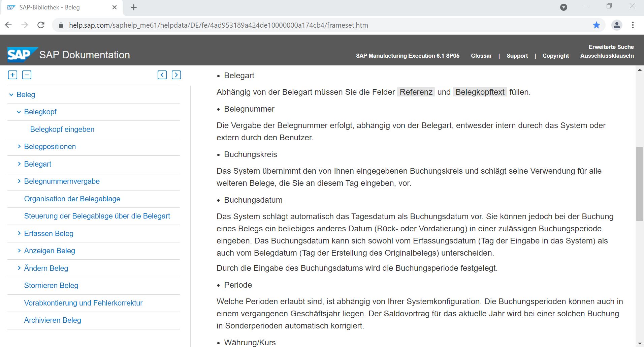Open Vorabkontierung und Fehlerkorrektur topic

click(x=83, y=303)
